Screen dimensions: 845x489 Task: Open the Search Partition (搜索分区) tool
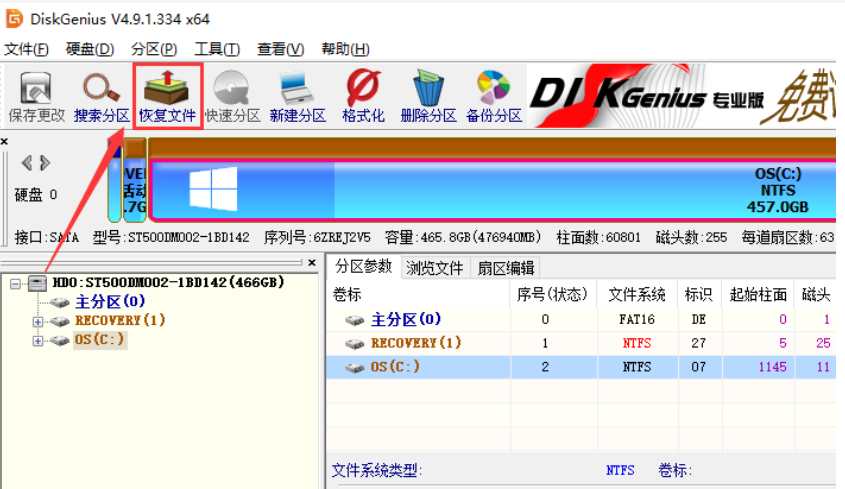pos(101,98)
